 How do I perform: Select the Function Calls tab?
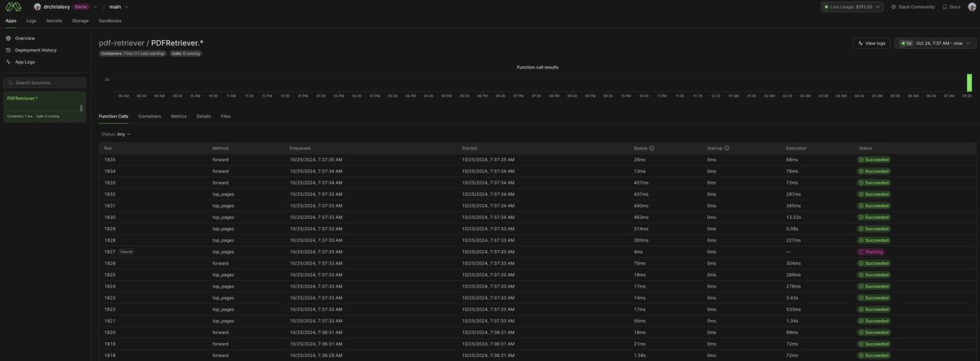coord(114,116)
